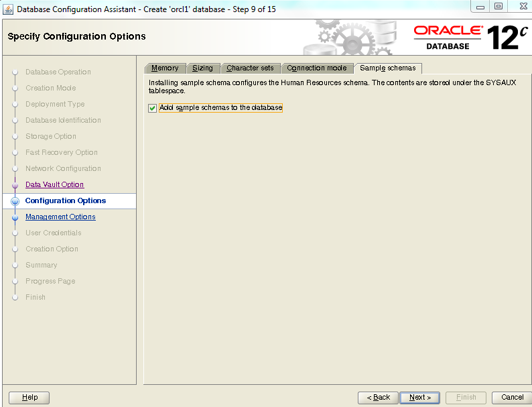Click the Deployment Type step text

pos(55,104)
